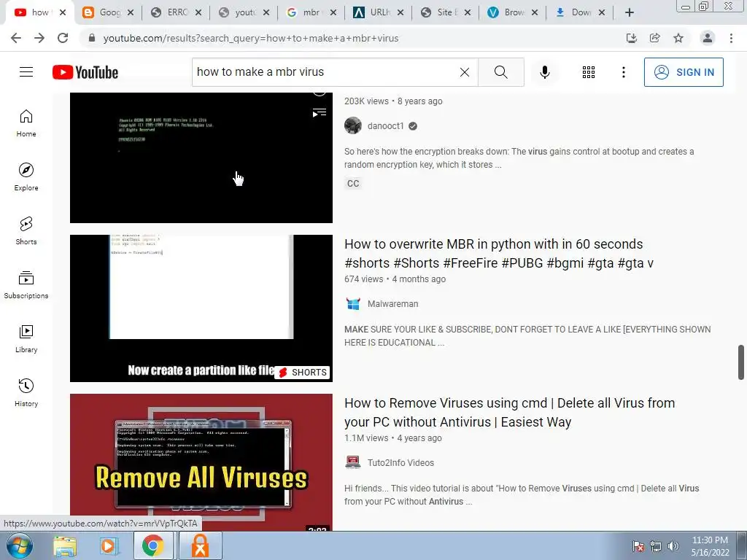
Task: Open the danooct1 channel link
Action: pos(385,125)
